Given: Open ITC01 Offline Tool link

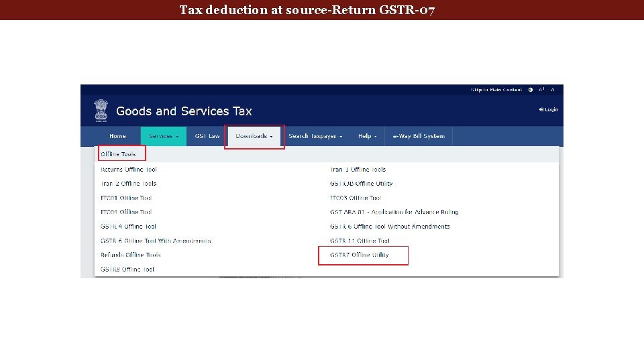Looking at the screenshot, I should [126, 198].
